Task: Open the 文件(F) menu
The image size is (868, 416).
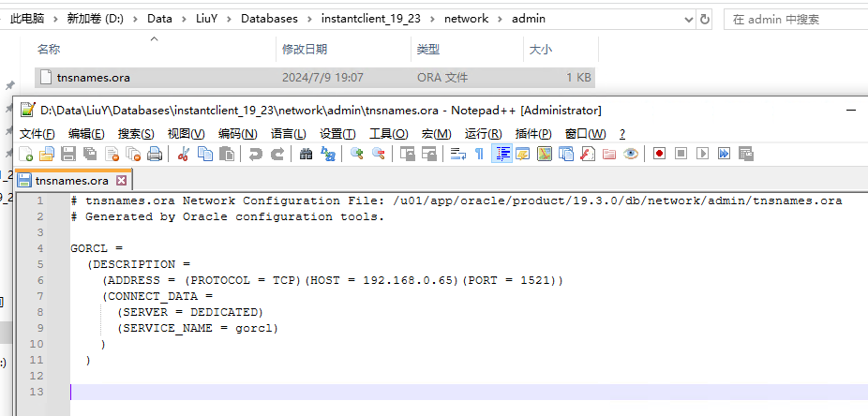Action: pyautogui.click(x=37, y=134)
